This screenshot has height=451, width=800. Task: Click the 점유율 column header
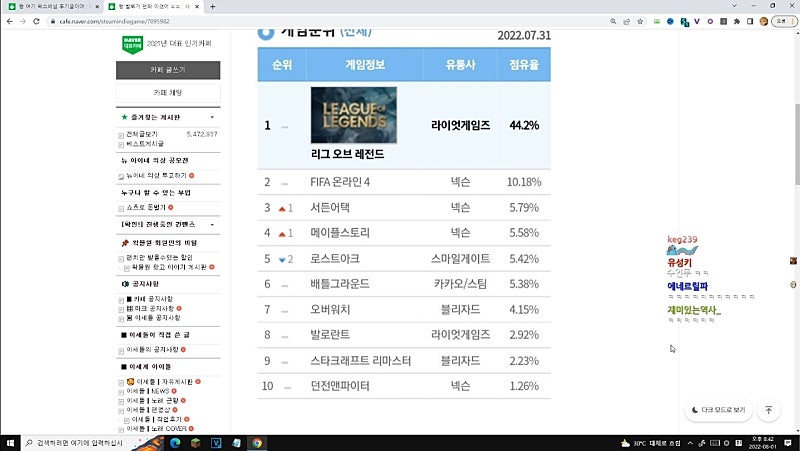524,65
